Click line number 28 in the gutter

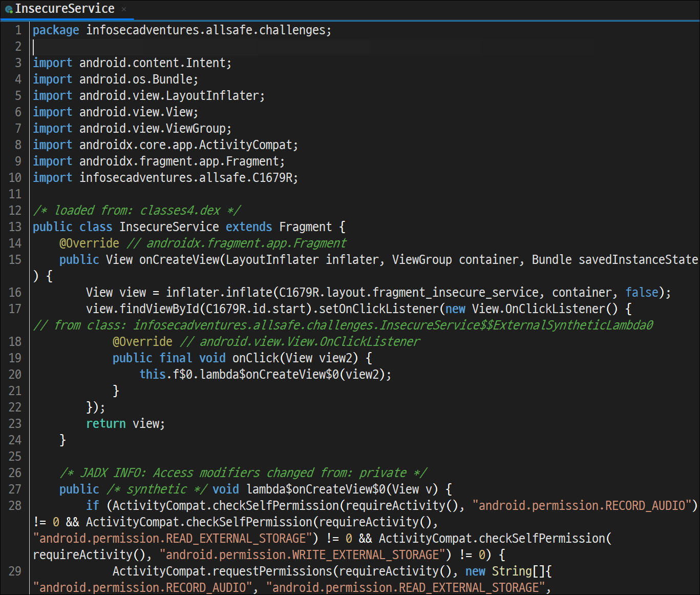(15, 506)
